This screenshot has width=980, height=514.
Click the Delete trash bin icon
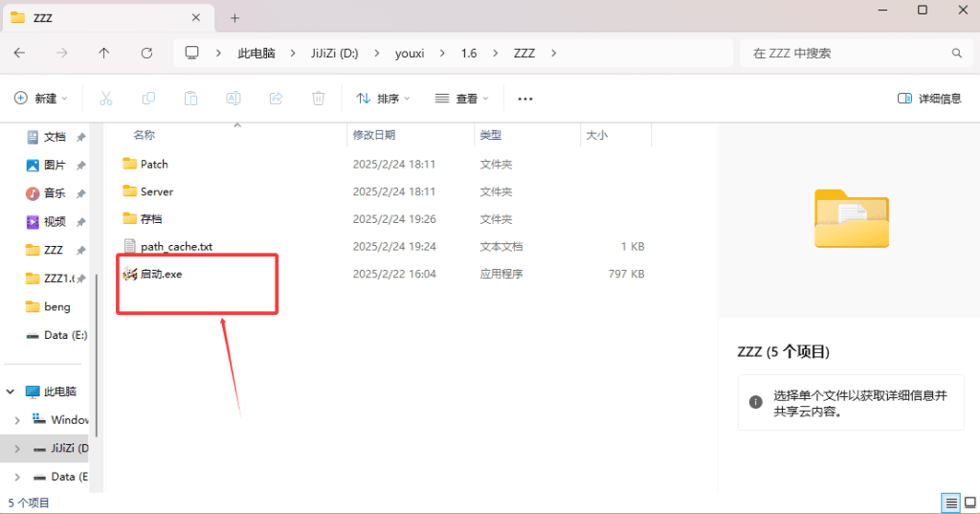click(x=318, y=99)
